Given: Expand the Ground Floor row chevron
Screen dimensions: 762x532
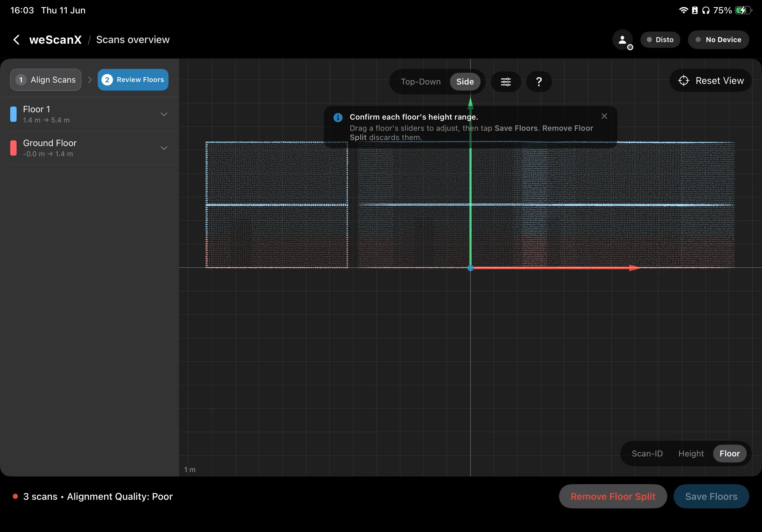Looking at the screenshot, I should (164, 148).
